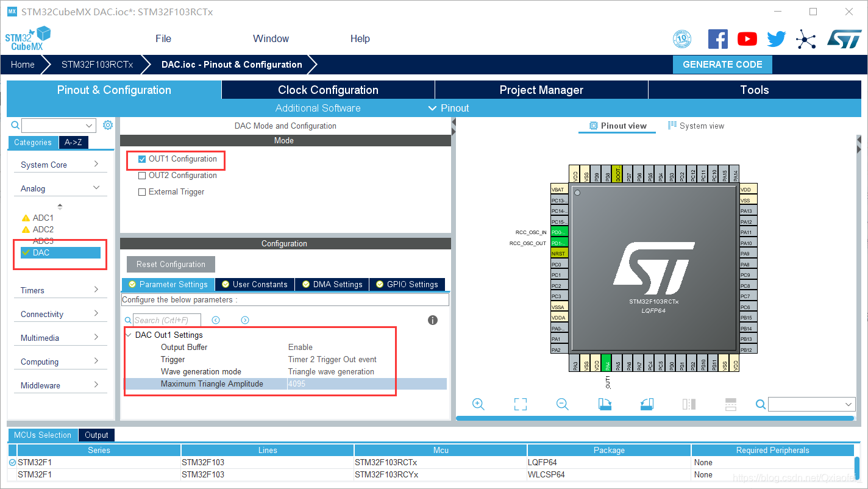Click the vertical split view icon
The image size is (868, 489).
[689, 404]
